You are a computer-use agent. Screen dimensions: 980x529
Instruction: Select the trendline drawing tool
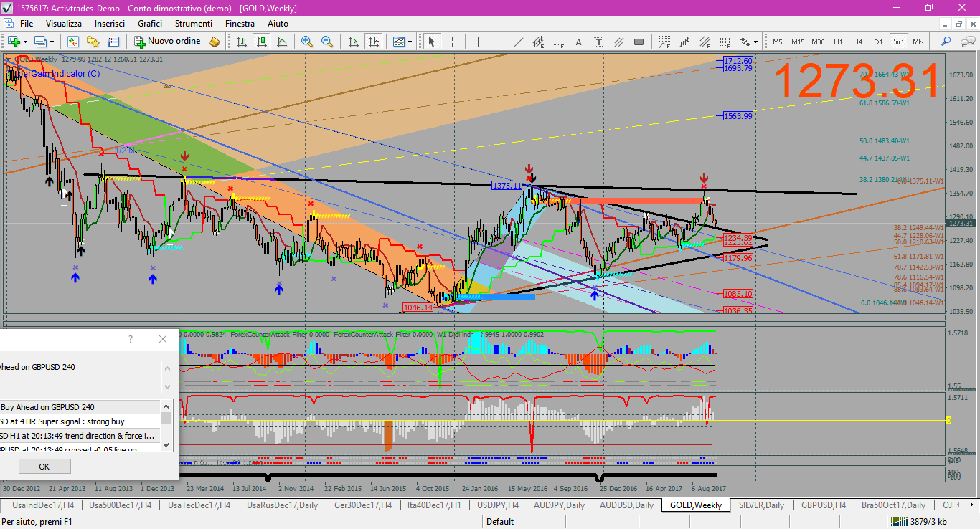pos(518,42)
